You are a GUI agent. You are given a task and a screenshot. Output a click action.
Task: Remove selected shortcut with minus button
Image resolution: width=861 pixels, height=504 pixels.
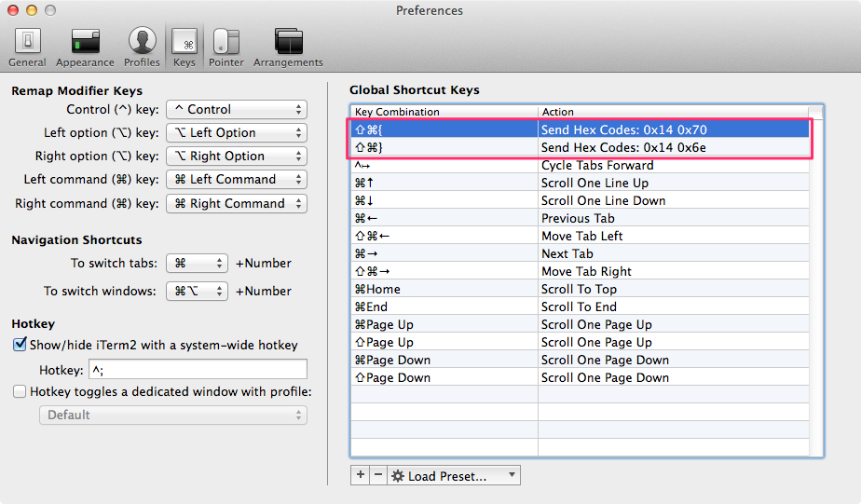378,475
